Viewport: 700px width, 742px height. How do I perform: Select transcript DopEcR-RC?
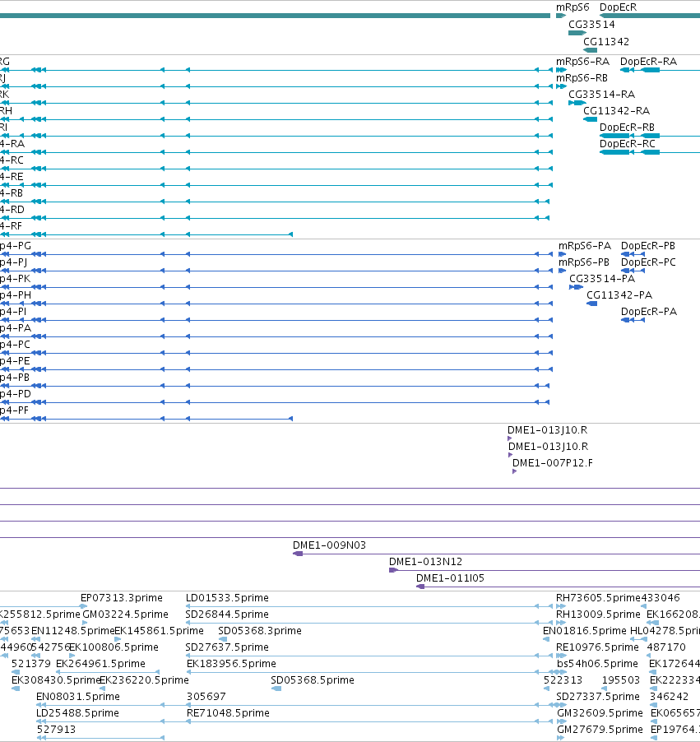pos(628,144)
